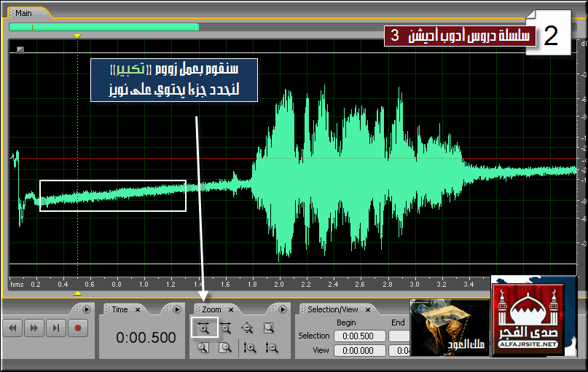The width and height of the screenshot is (588, 372).
Task: Click the 2.0 mark on time ruler
Action: tap(279, 285)
